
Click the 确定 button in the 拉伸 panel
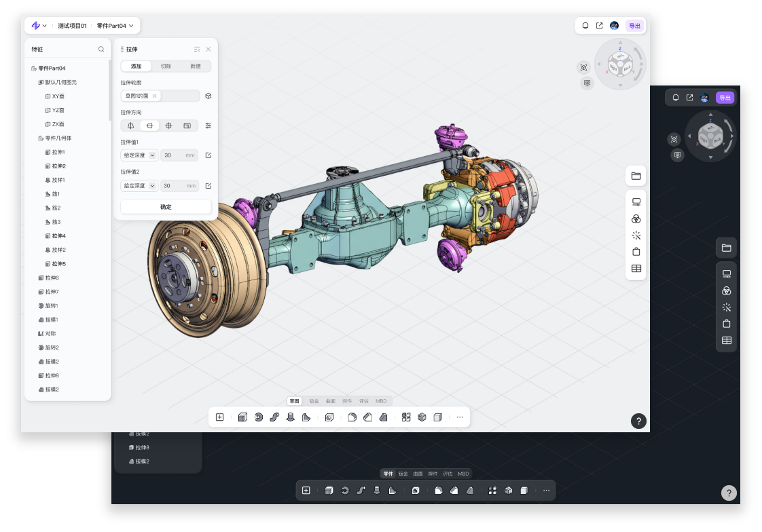tap(166, 207)
